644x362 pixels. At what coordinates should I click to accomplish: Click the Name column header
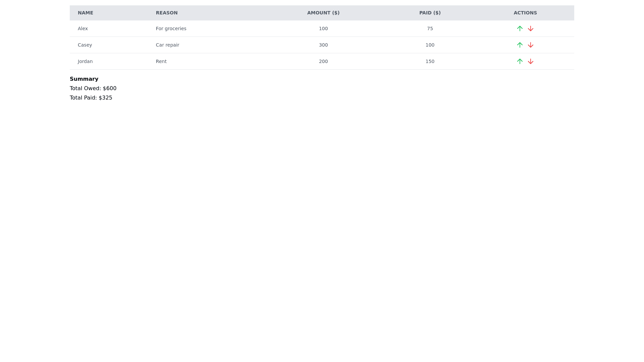(86, 13)
